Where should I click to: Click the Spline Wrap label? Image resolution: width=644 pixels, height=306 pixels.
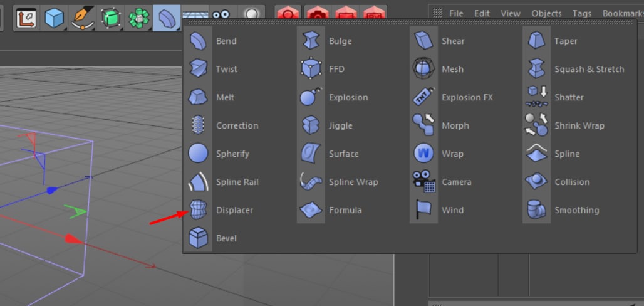353,182
